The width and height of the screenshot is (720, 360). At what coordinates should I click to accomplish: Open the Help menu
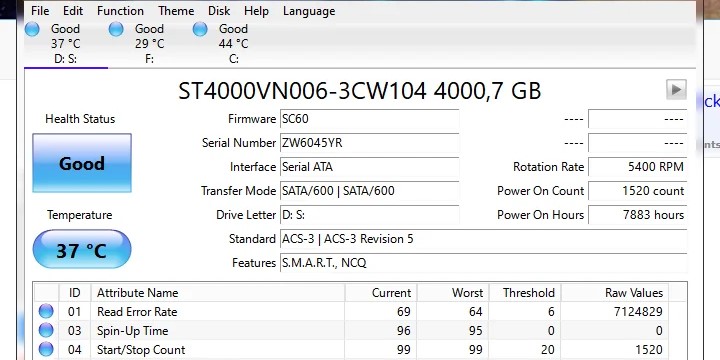256,11
